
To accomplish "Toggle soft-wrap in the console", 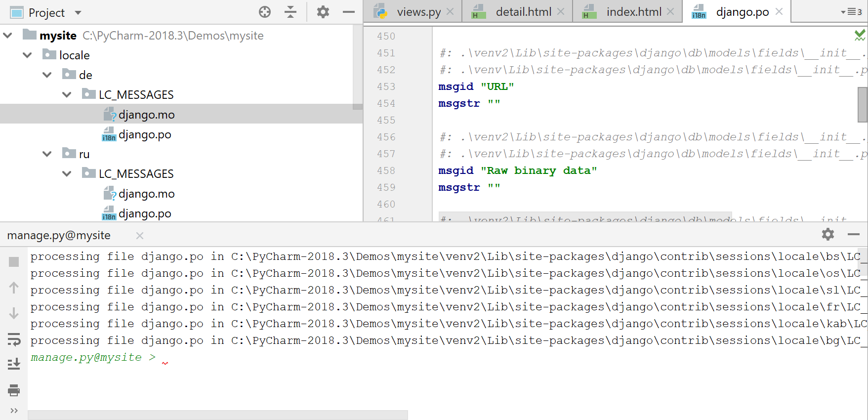I will (14, 339).
